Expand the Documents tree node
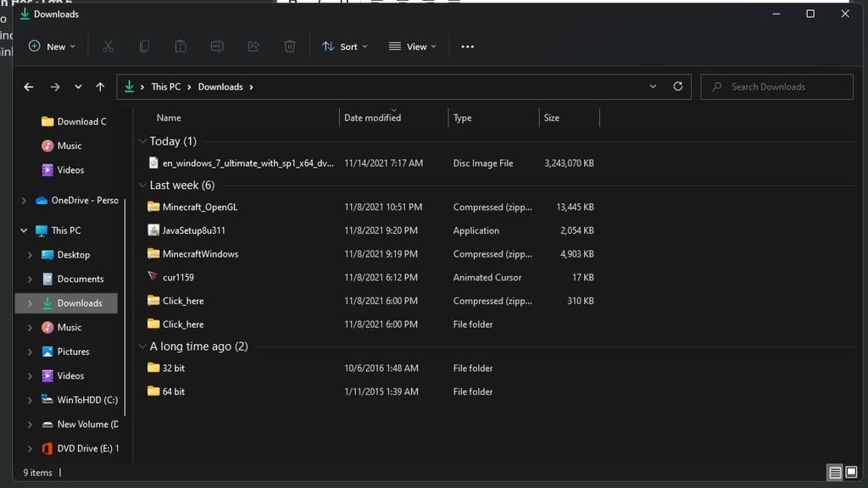Screen dimensions: 868x488 (x=30, y=279)
